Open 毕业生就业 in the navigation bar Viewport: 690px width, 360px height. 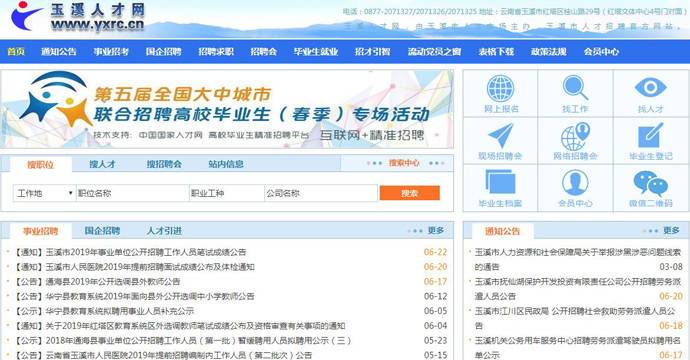[316, 51]
